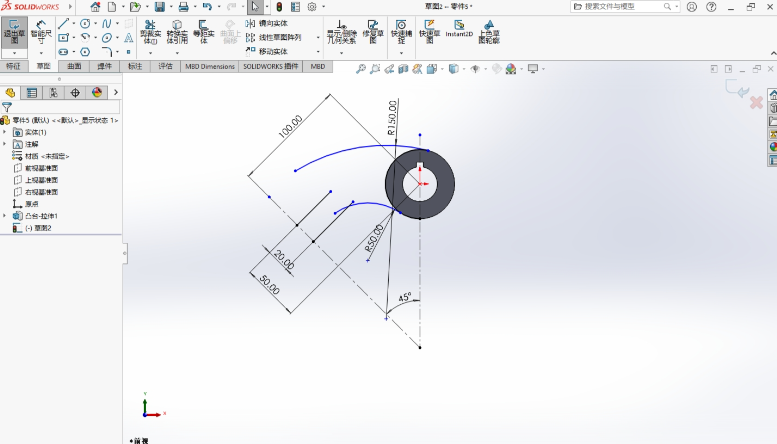Expand the 实体(1) tree node
Screen dimensions: 777x444
(5, 132)
